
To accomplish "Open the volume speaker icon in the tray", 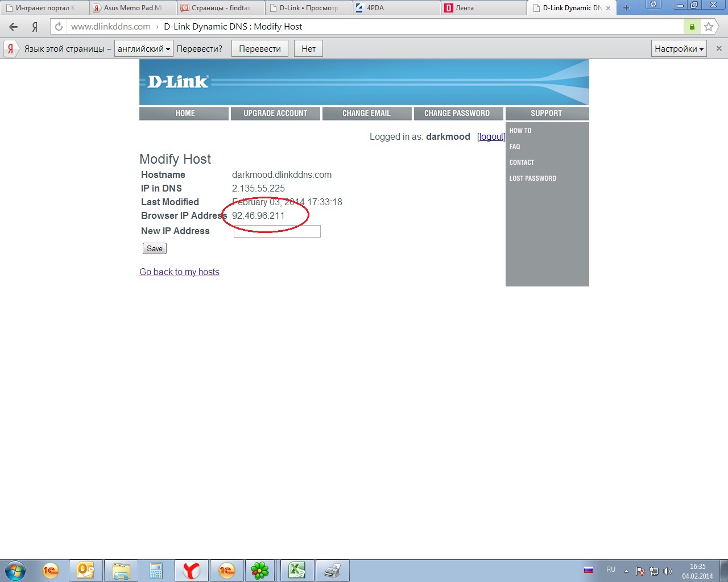I will 668,571.
